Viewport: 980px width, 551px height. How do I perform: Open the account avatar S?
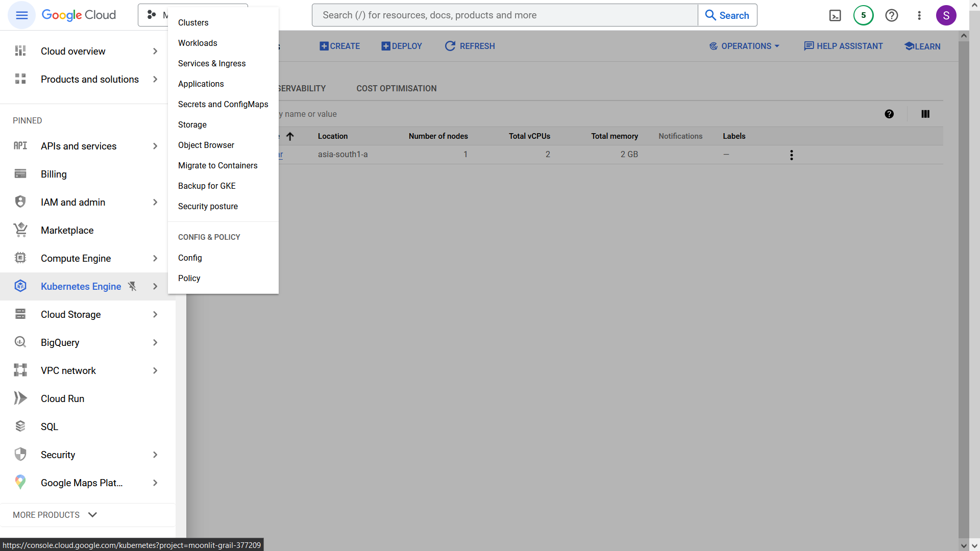coord(946,15)
